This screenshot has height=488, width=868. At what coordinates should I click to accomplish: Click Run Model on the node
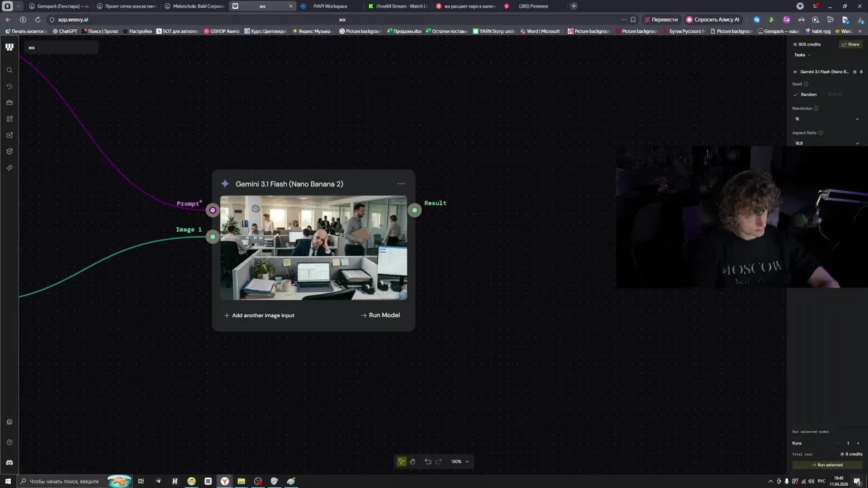(x=380, y=315)
